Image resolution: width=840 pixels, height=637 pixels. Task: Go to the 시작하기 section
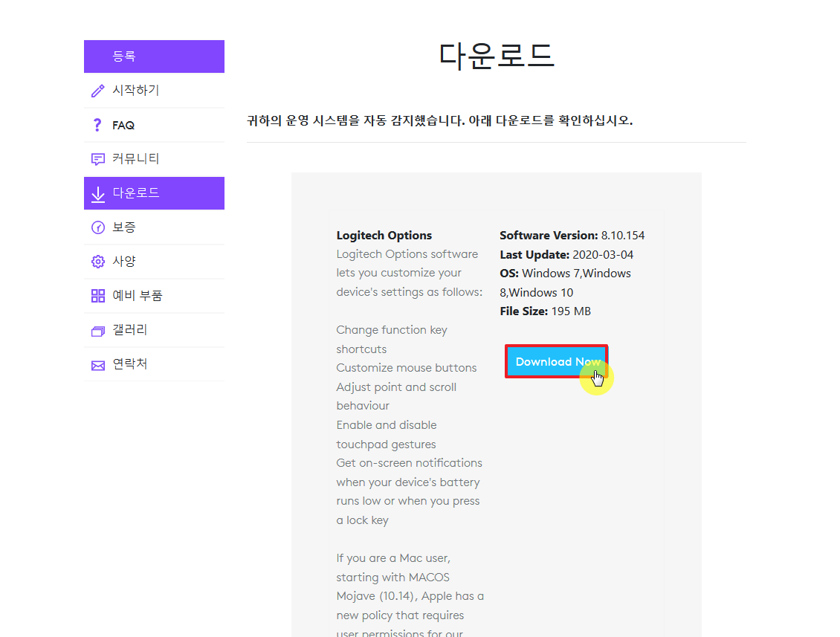(155, 90)
